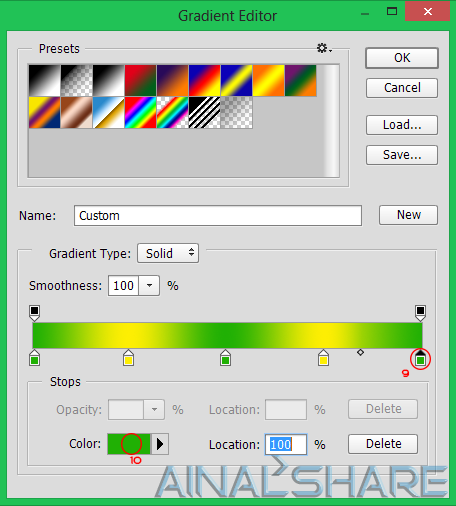Click the Cancel button

coord(402,88)
